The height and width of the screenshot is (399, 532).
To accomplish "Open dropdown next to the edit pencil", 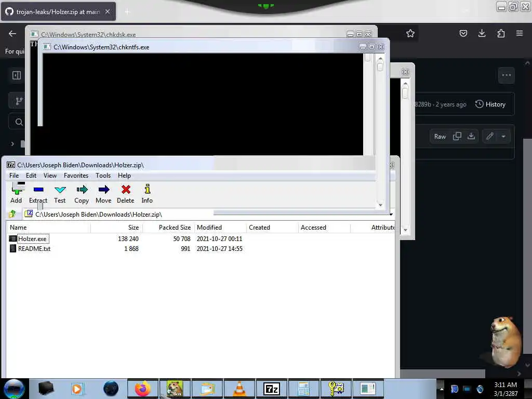I will click(503, 137).
